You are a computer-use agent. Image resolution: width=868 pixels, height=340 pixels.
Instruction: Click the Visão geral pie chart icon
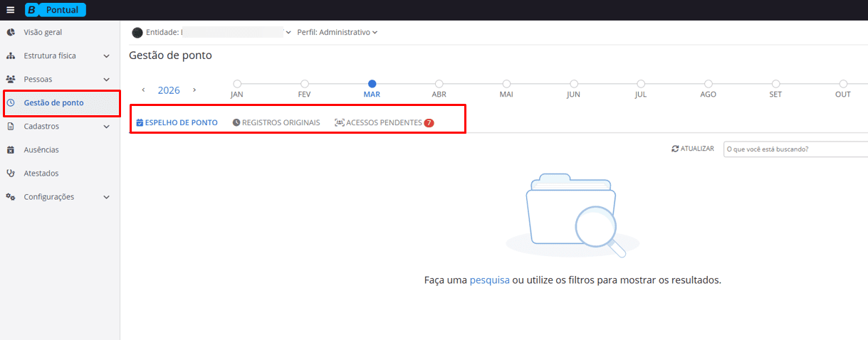pyautogui.click(x=11, y=32)
